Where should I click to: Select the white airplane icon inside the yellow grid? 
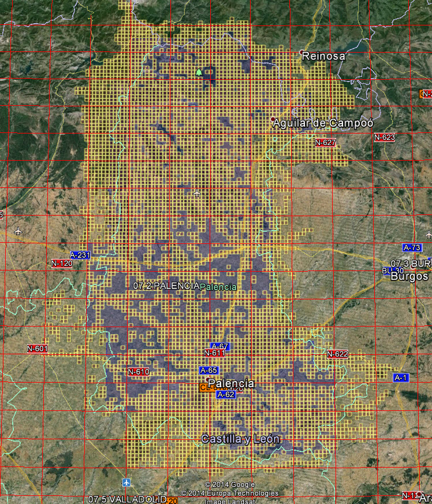point(198,192)
